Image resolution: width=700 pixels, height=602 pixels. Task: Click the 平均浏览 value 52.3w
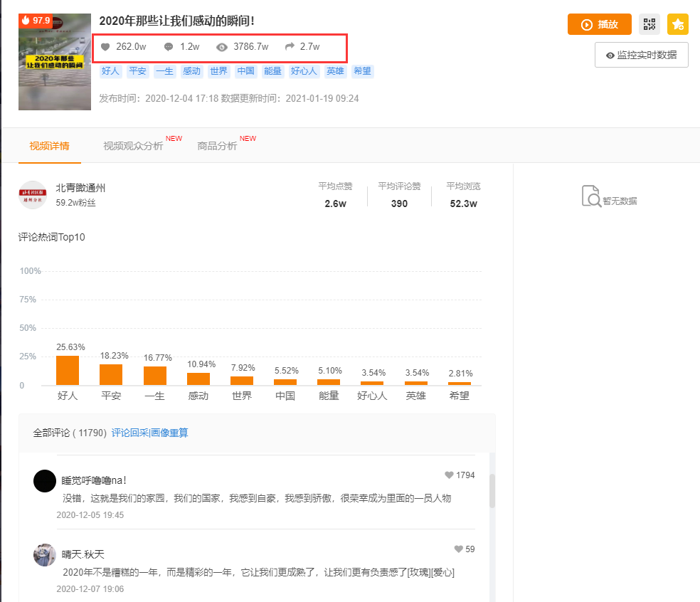[x=463, y=204]
